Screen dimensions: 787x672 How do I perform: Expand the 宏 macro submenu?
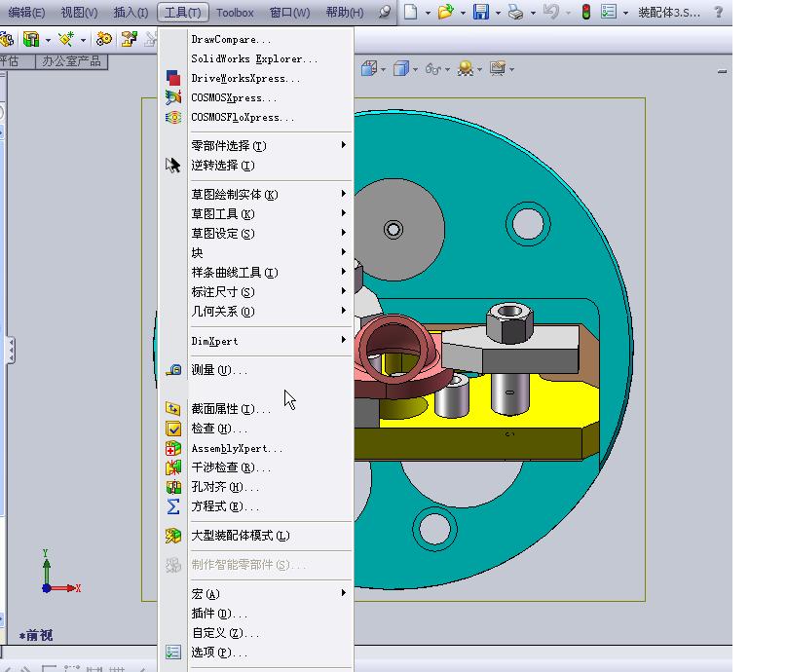point(269,594)
